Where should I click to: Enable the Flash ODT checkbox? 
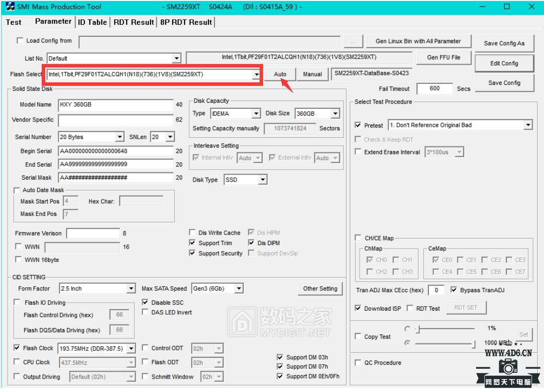[x=145, y=362]
